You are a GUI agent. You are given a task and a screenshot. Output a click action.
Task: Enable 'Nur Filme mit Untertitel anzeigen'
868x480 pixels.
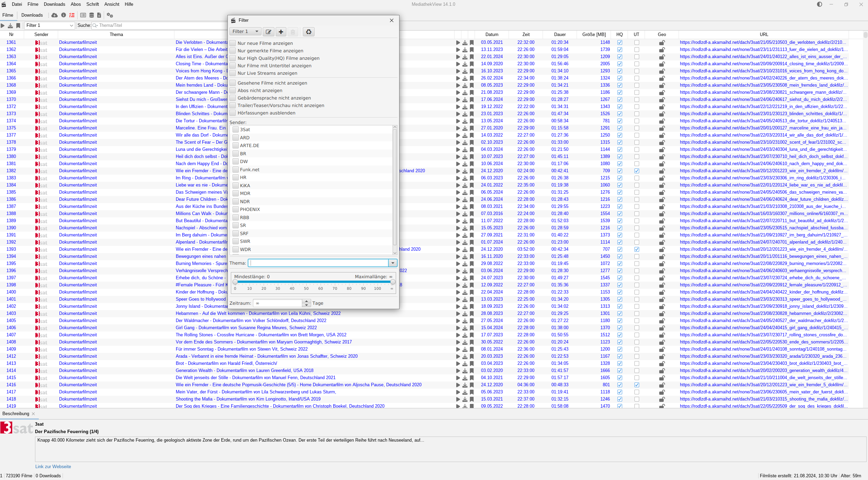pyautogui.click(x=233, y=66)
